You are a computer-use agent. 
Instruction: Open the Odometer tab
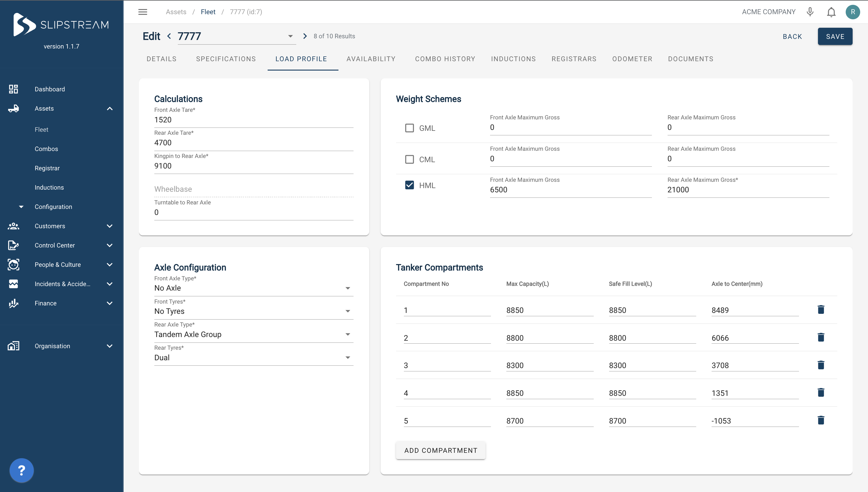(632, 59)
